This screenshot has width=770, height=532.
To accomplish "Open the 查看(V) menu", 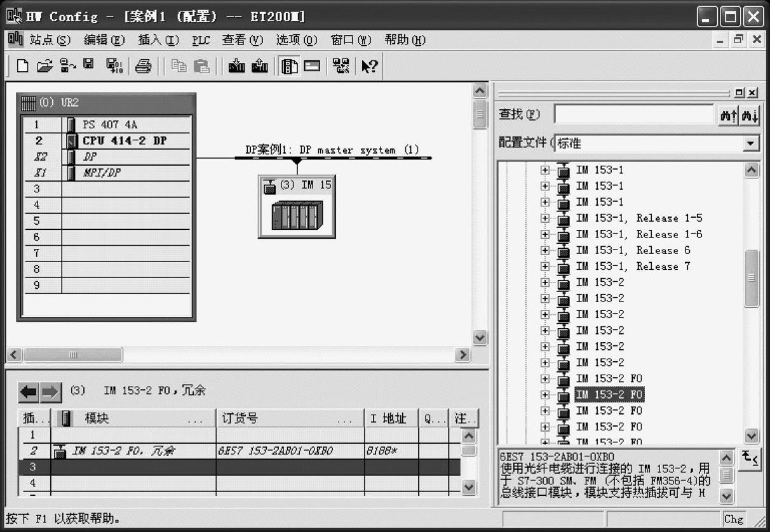I will (242, 40).
